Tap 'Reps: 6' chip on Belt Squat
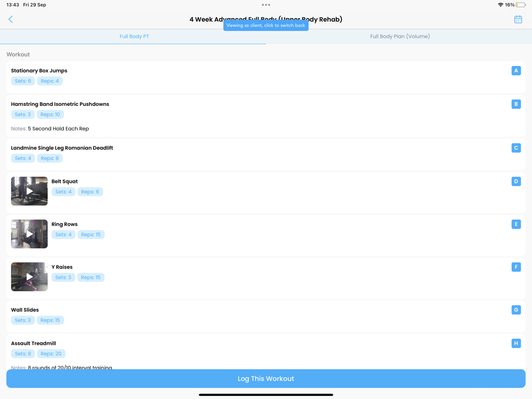The width and height of the screenshot is (532, 399). point(90,192)
